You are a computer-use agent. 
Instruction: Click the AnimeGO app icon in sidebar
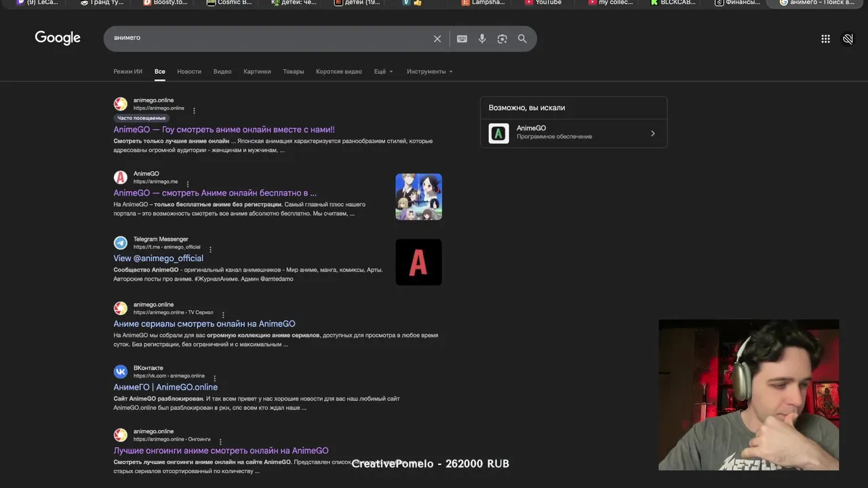(498, 133)
